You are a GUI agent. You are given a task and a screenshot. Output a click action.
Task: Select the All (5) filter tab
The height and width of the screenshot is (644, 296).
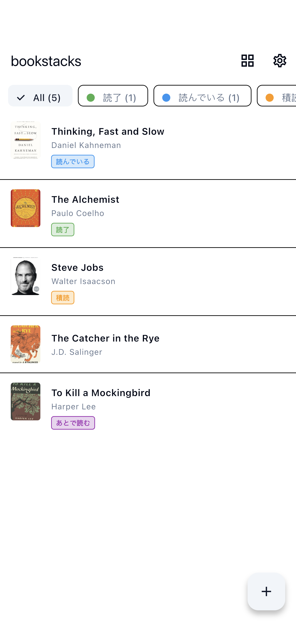pyautogui.click(x=40, y=97)
